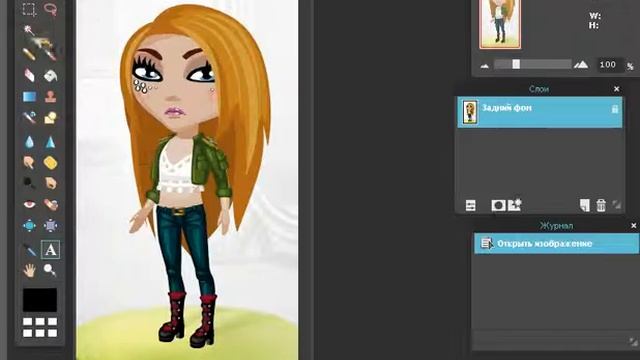Select the Sharpen tool
This screenshot has height=360, width=640.
(x=50, y=142)
